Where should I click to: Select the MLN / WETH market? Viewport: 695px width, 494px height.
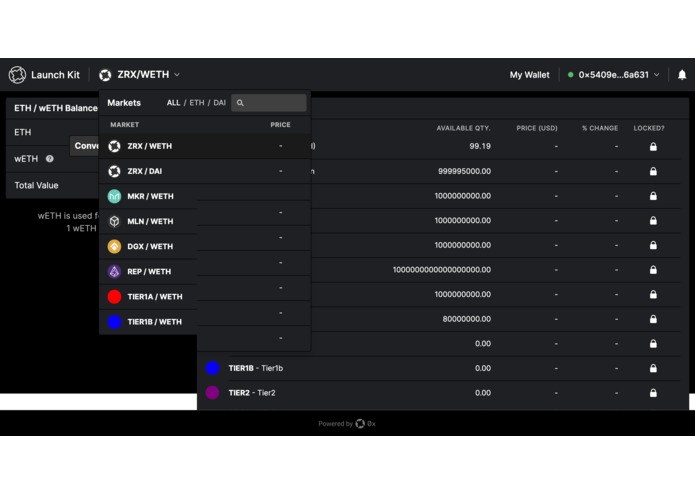click(x=205, y=221)
